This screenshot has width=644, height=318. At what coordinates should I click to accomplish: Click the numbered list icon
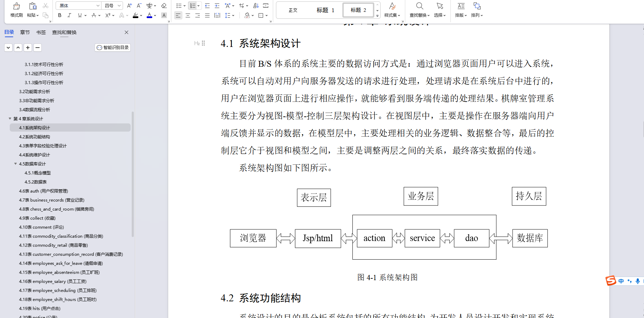point(193,6)
